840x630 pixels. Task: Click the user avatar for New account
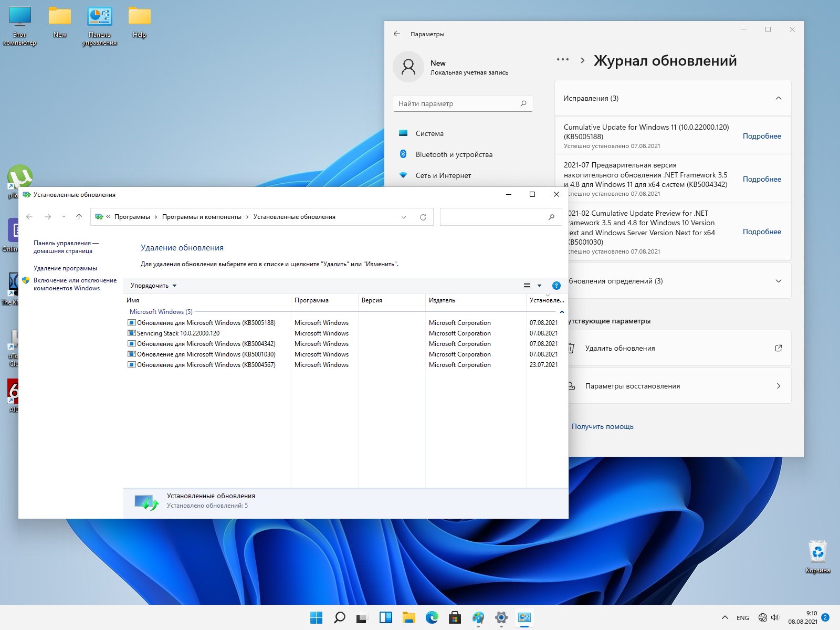coord(408,67)
